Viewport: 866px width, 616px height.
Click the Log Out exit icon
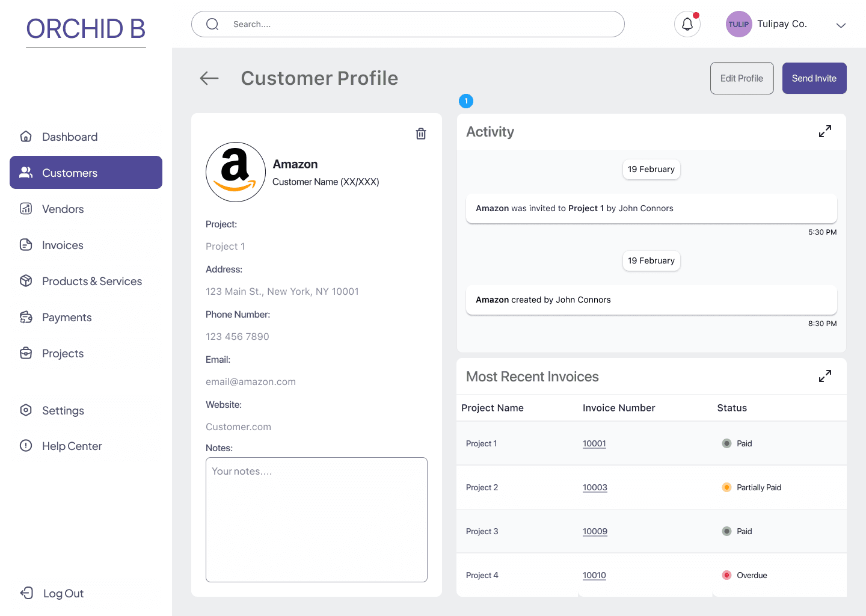[x=26, y=593]
